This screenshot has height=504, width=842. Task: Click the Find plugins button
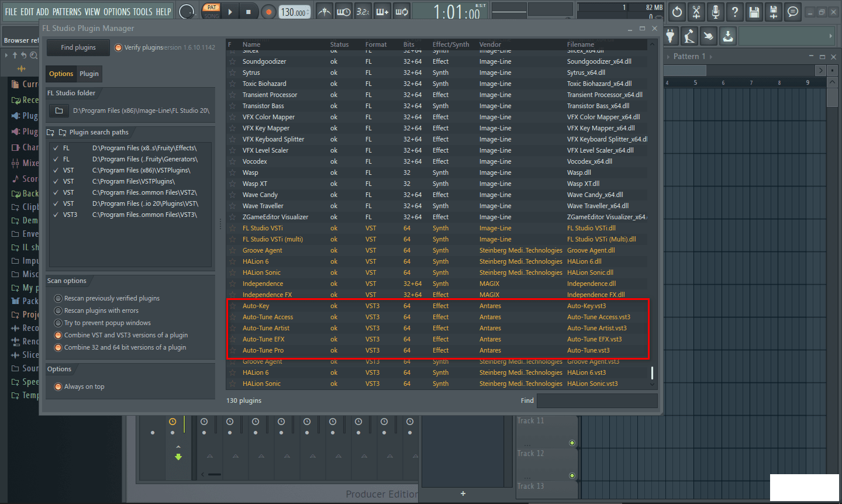[x=78, y=47]
